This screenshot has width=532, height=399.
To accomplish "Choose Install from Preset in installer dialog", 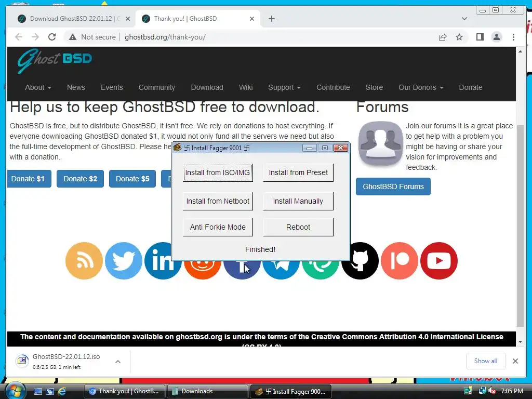I will 298,172.
